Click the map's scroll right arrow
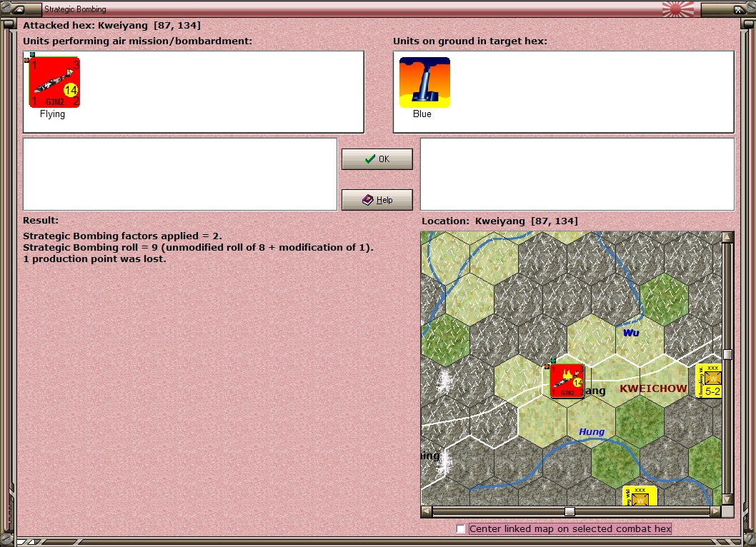Viewport: 756px width, 547px height. click(715, 511)
